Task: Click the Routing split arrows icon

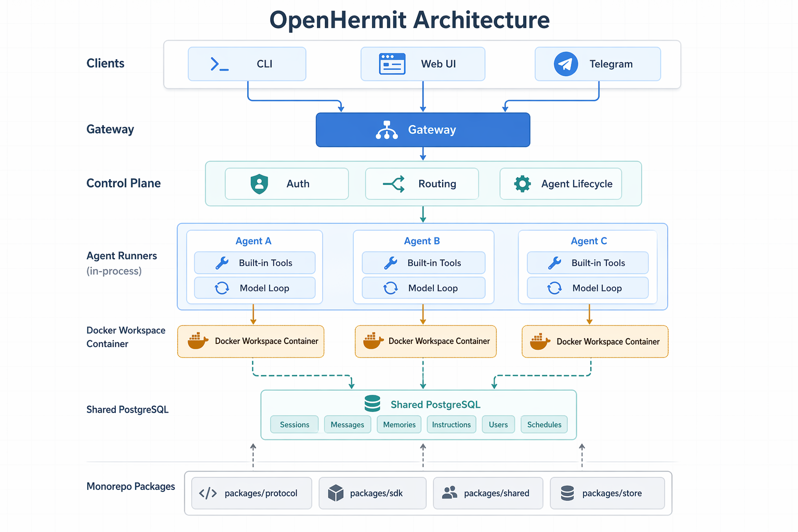Action: [394, 184]
